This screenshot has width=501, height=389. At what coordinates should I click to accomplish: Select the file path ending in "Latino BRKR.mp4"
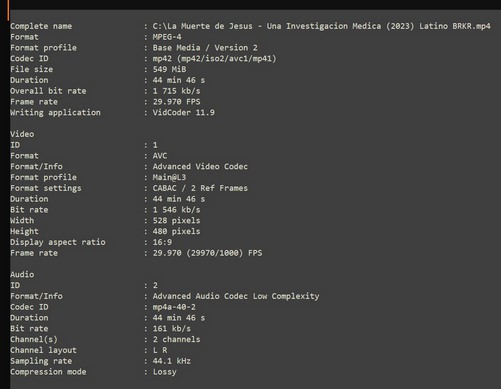click(x=321, y=26)
